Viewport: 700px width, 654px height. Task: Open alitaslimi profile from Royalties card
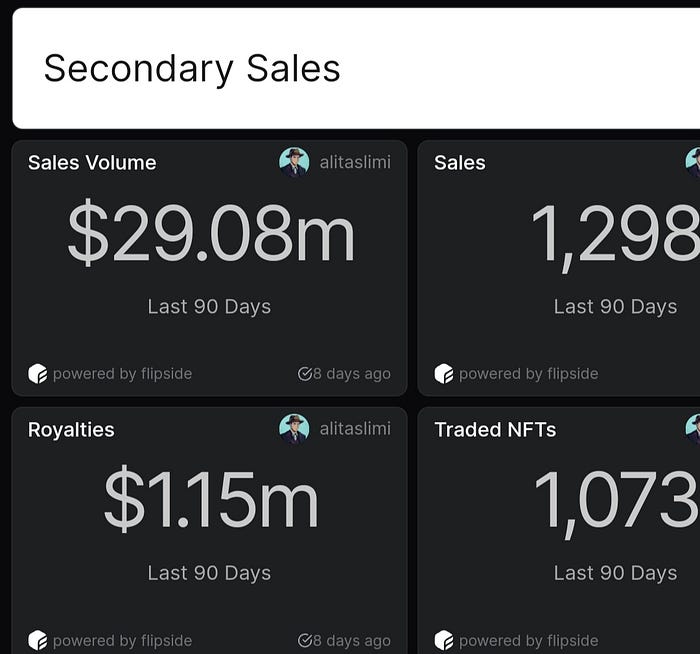pyautogui.click(x=355, y=429)
